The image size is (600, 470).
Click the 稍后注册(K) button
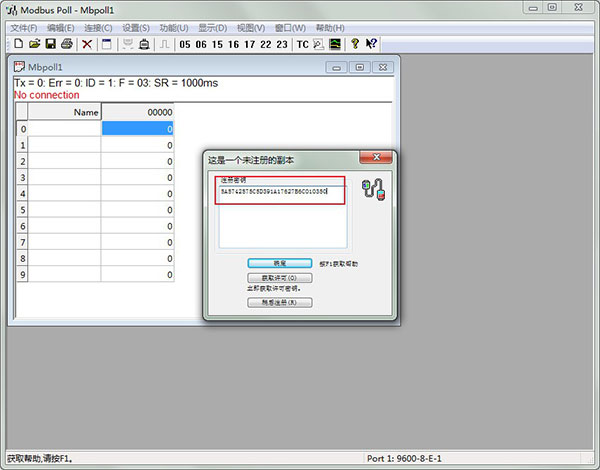(x=279, y=302)
